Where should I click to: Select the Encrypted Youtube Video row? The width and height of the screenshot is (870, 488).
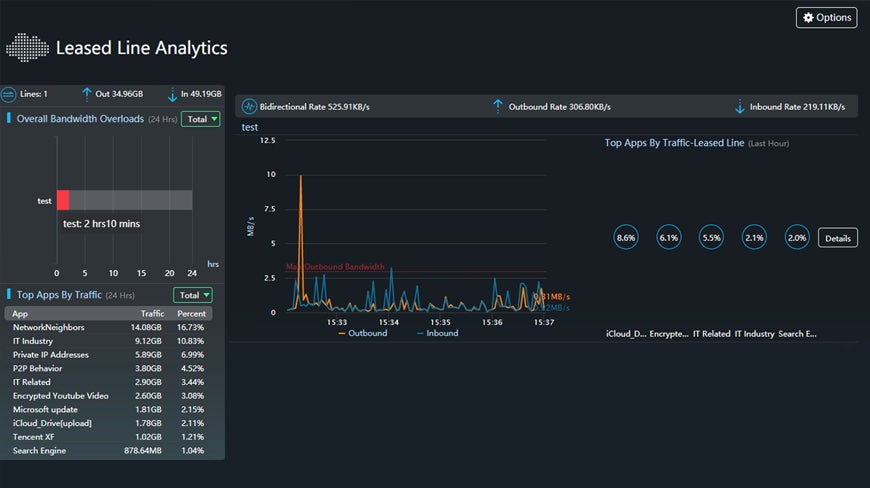[x=108, y=396]
